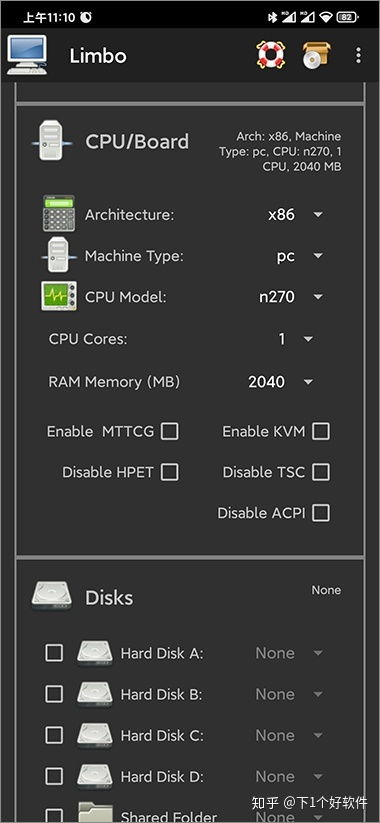
Task: Tap the Architecture calculator icon
Action: [59, 214]
